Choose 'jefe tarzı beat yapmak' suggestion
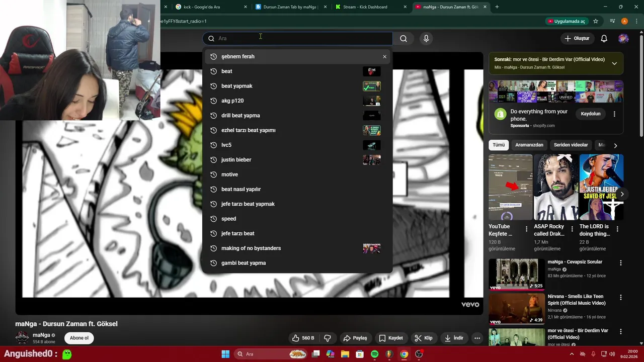This screenshot has height=362, width=644. pyautogui.click(x=297, y=204)
